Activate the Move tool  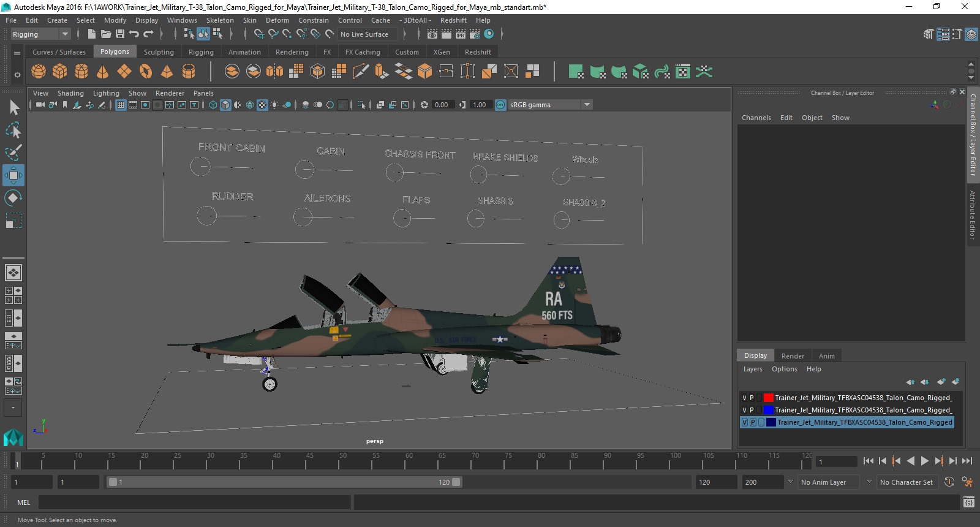(x=13, y=175)
